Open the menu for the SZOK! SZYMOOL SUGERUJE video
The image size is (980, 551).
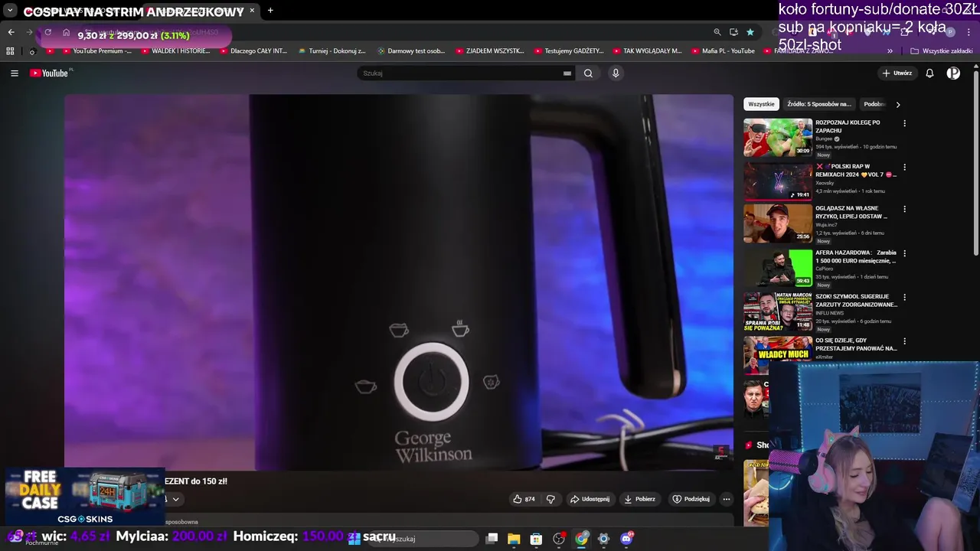click(x=904, y=297)
